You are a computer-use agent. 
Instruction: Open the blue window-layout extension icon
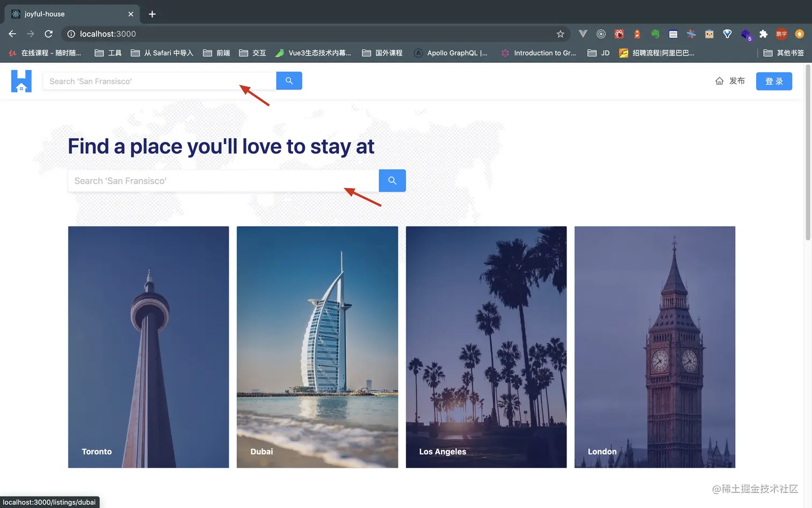tap(673, 34)
